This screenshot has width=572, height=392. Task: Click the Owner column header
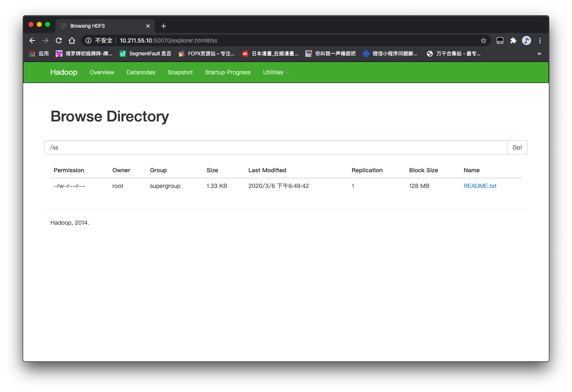click(121, 170)
